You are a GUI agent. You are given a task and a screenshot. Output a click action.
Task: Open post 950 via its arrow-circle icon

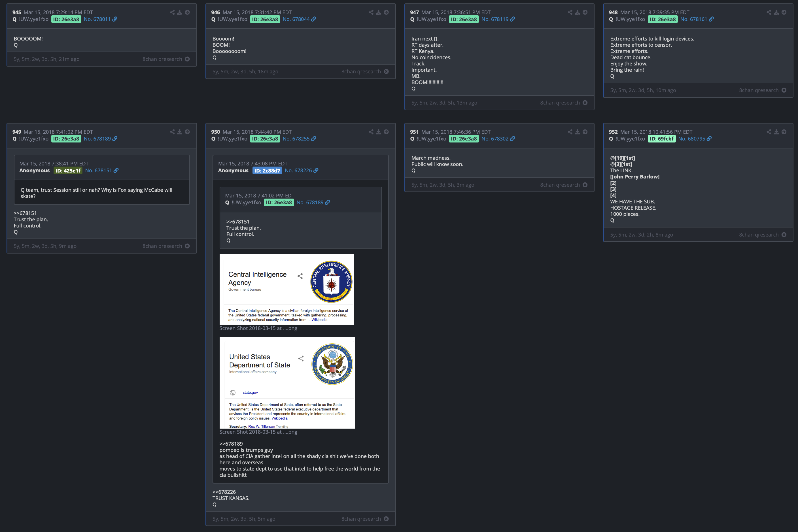click(x=386, y=132)
